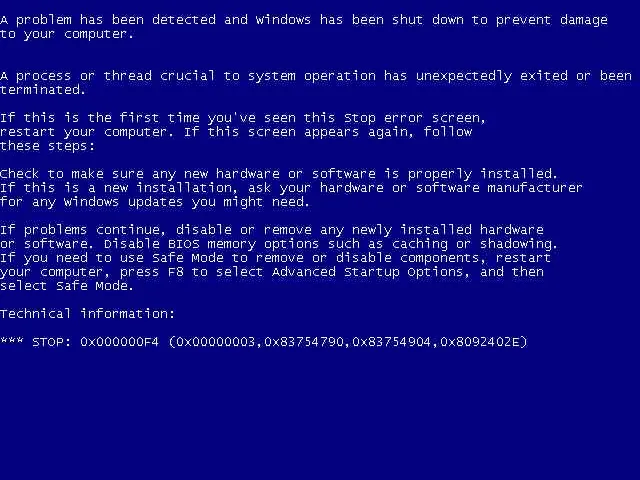Click 'Stop error screen' phrase
This screenshot has width=640, height=480.
415,118
